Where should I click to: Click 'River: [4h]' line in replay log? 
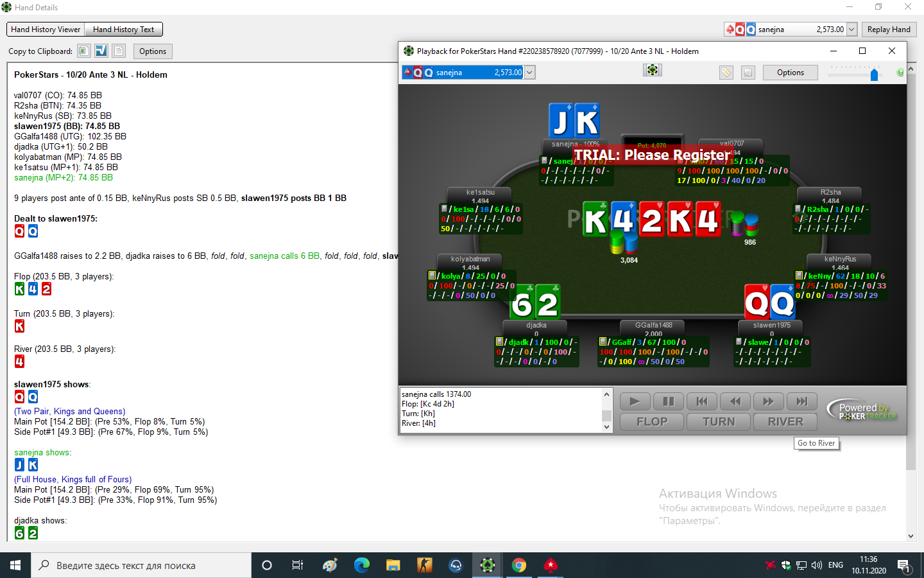pos(418,423)
